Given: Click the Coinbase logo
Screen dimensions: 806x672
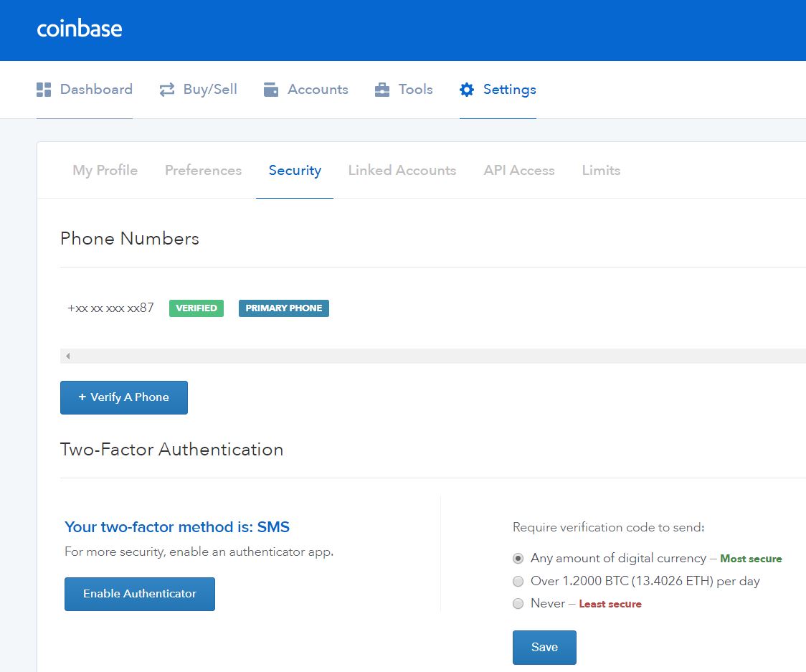Looking at the screenshot, I should click(x=80, y=28).
